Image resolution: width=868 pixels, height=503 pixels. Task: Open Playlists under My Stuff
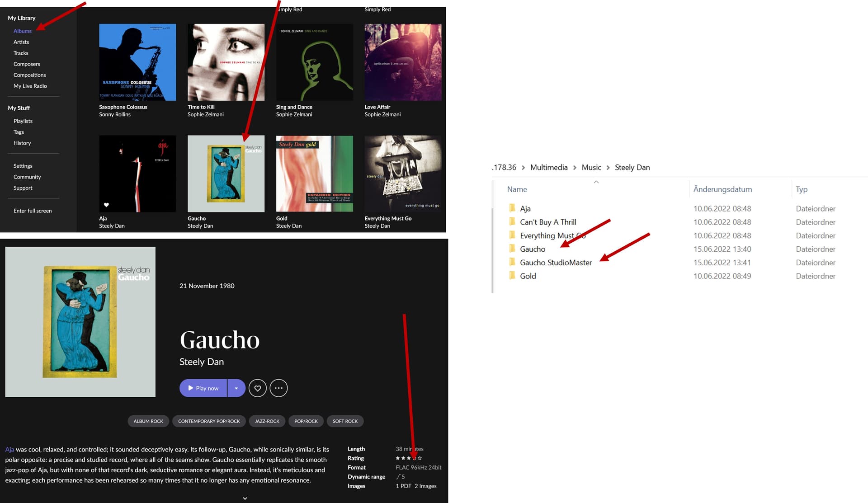pos(23,121)
